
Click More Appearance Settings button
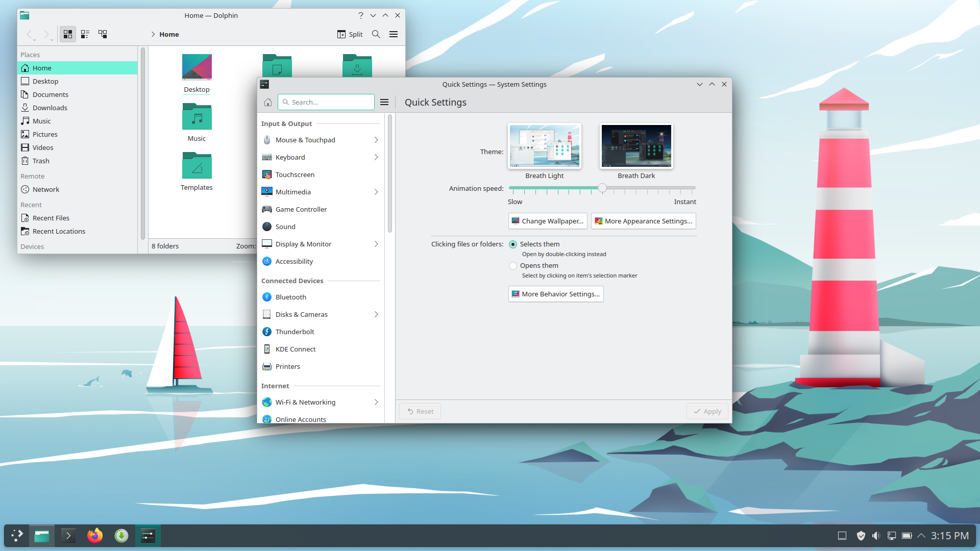pyautogui.click(x=644, y=221)
